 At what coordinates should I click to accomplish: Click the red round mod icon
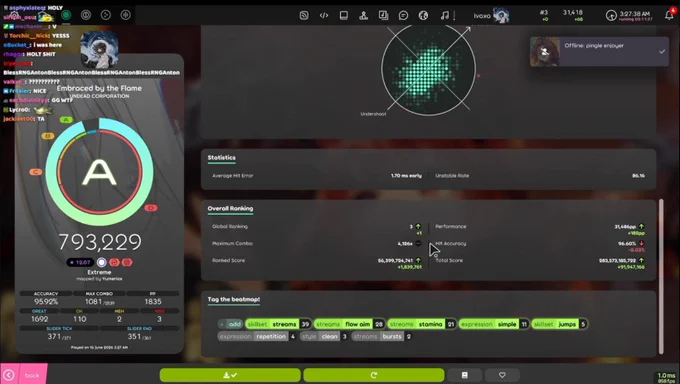pos(114,262)
